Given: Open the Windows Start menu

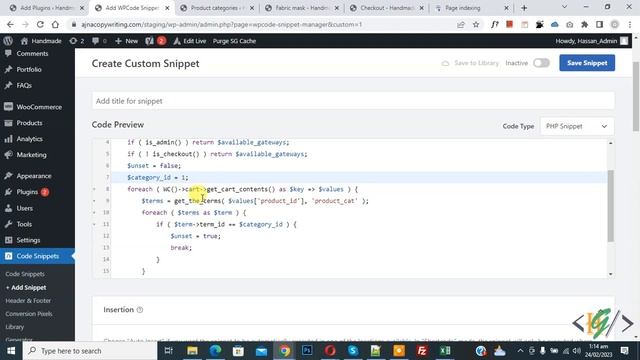Looking at the screenshot, I should 11,351.
